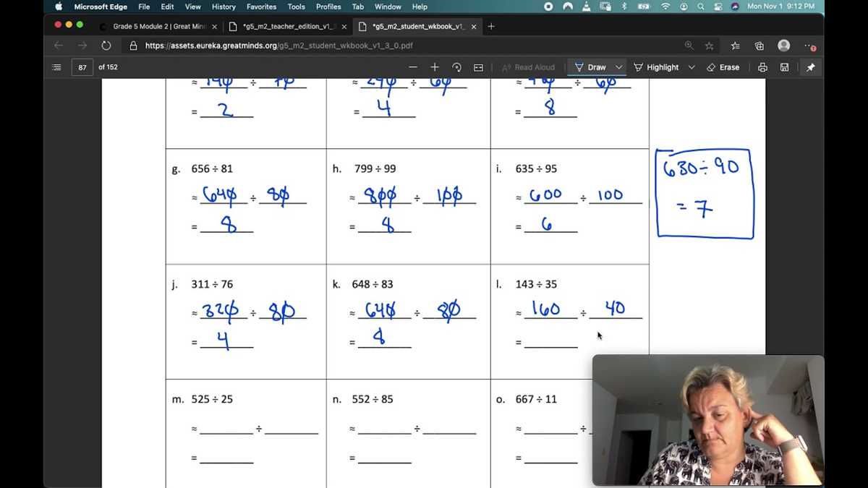The image size is (868, 488).
Task: Check the battery status icon
Action: point(643,7)
